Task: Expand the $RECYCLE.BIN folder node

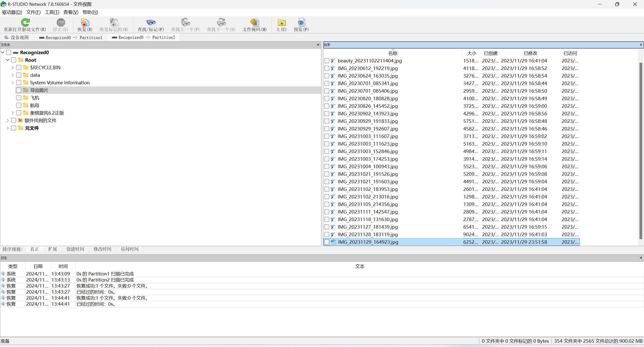Action: tap(13, 67)
